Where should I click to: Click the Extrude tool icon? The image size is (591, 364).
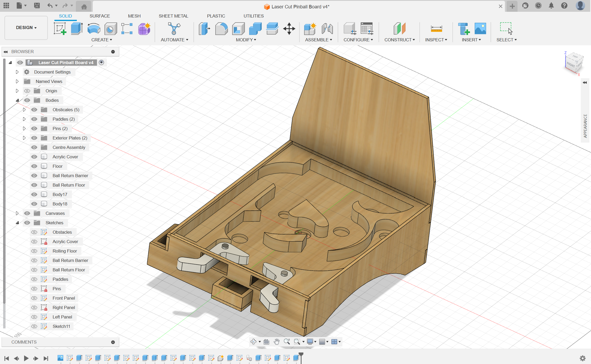[77, 29]
